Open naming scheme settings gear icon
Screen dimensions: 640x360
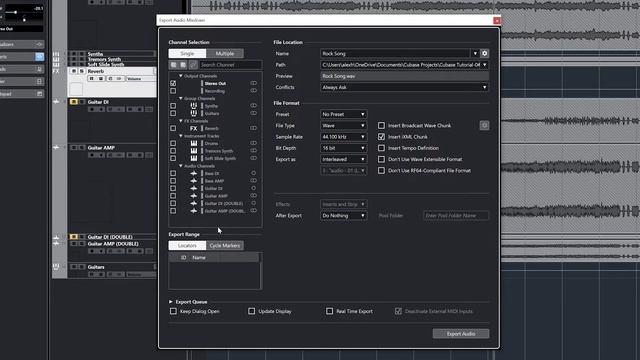pyautogui.click(x=484, y=53)
